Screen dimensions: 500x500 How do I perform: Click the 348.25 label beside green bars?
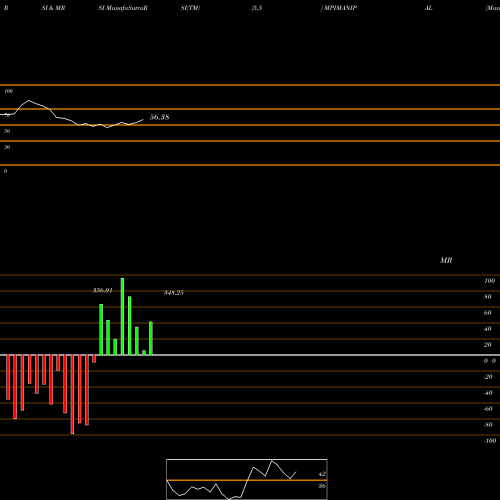pyautogui.click(x=174, y=293)
